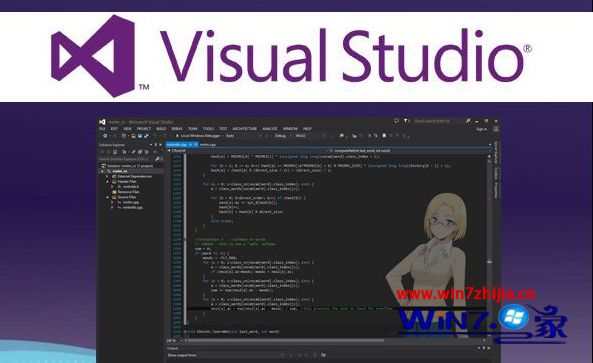The width and height of the screenshot is (593, 363).
Task: Open the Server Explorer side tab
Action: click(495, 152)
